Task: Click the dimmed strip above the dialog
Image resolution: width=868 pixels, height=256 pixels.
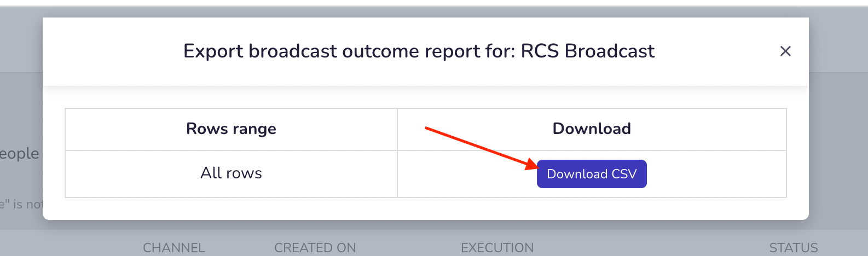Action: [434, 12]
